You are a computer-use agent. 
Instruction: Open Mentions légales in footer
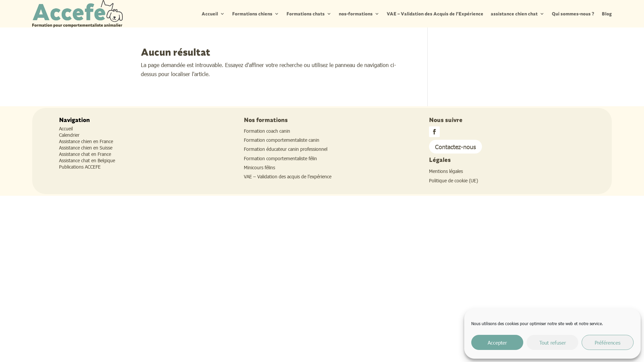(x=446, y=171)
